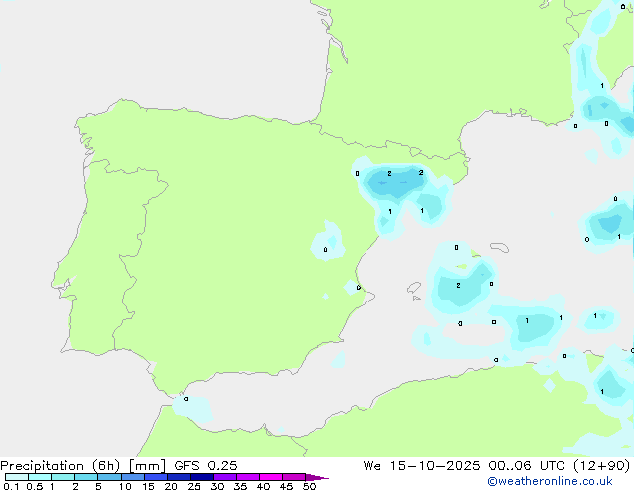634x490 pixels.
Task: Click the 45–50 mm magenta legend swatch
Action: [294, 477]
